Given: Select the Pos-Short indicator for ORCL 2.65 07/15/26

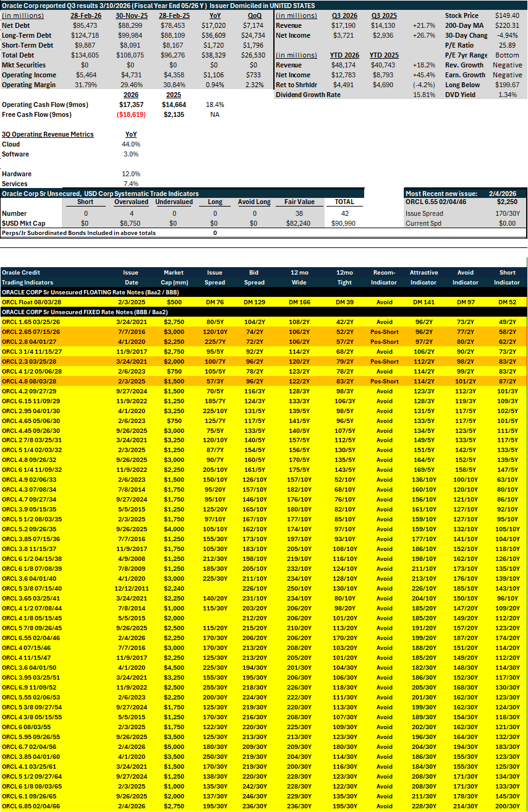Looking at the screenshot, I should pos(385,331).
